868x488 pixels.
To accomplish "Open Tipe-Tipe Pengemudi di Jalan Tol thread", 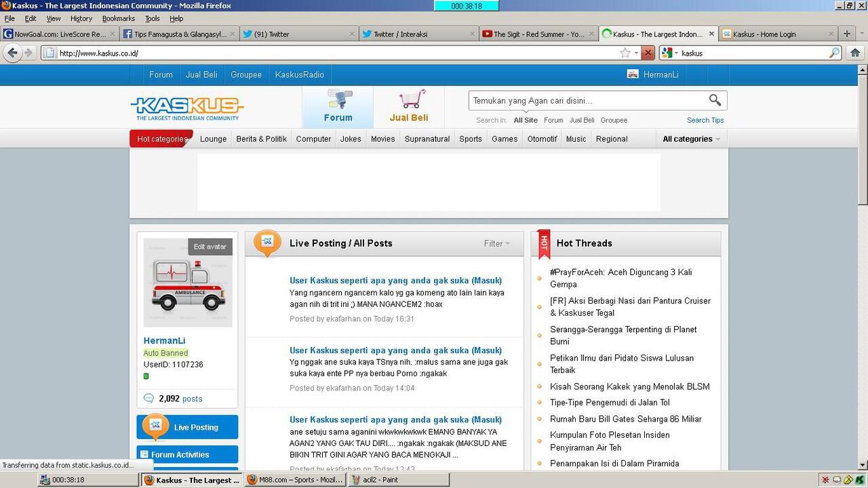I will pyautogui.click(x=610, y=403).
